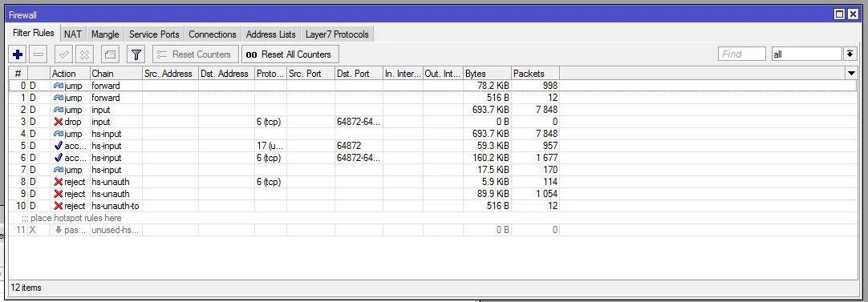Open the column chooser dropdown at header right
Screen dimensions: 868x302
(851, 74)
